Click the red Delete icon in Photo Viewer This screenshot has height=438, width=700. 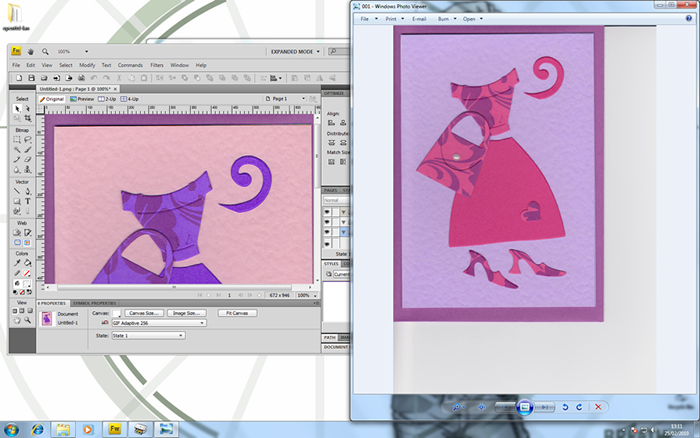tap(598, 407)
